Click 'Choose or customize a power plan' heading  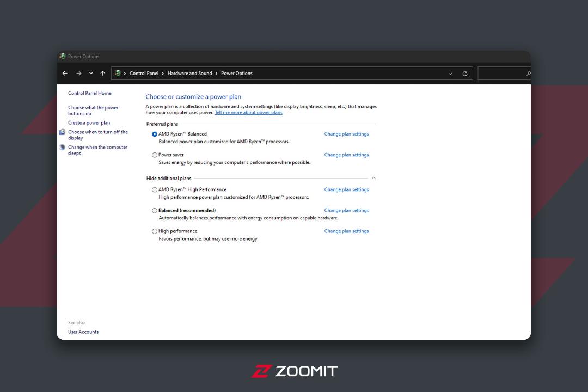click(193, 97)
